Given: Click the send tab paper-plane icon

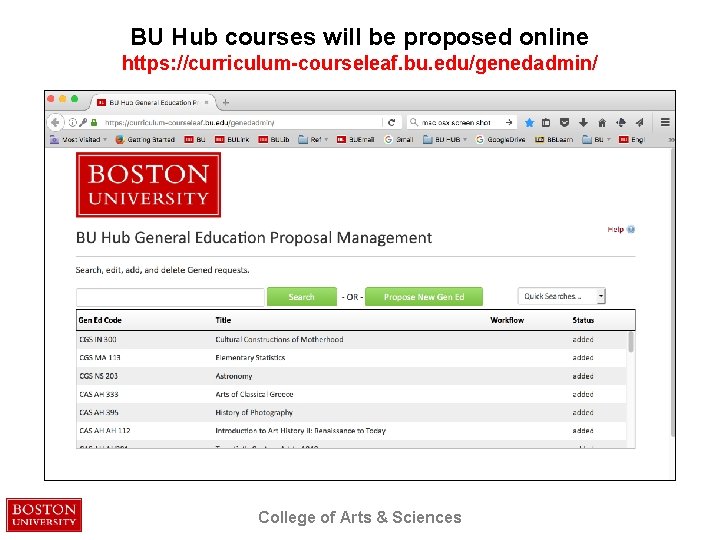Looking at the screenshot, I should [x=640, y=122].
